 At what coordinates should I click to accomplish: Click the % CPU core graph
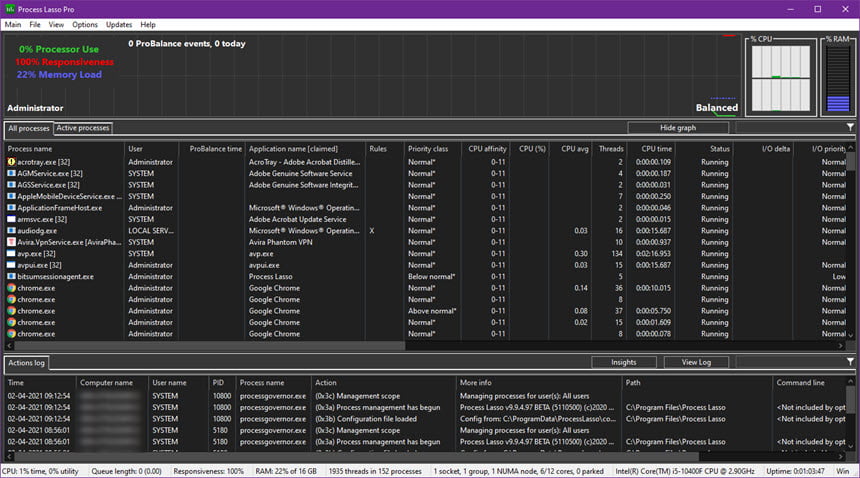click(x=780, y=78)
